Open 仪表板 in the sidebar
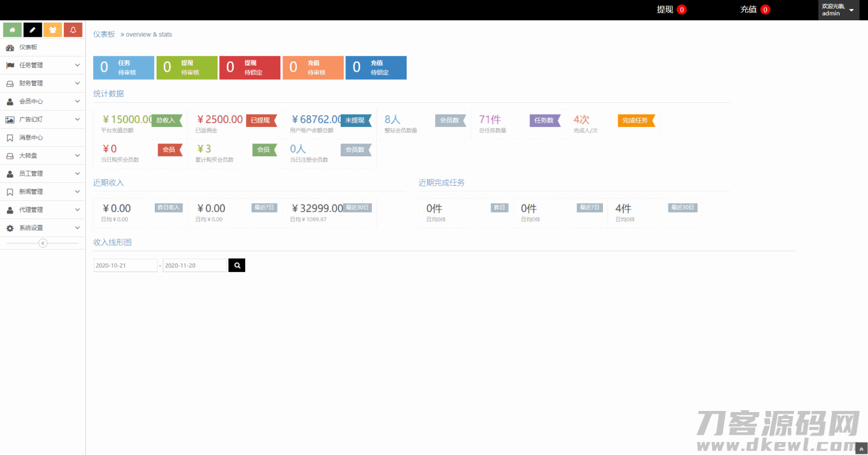 click(x=28, y=47)
